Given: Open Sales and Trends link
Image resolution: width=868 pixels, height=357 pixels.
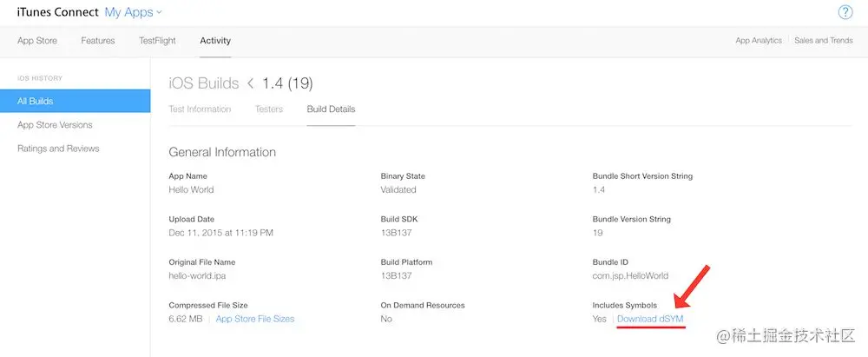Looking at the screenshot, I should point(823,41).
